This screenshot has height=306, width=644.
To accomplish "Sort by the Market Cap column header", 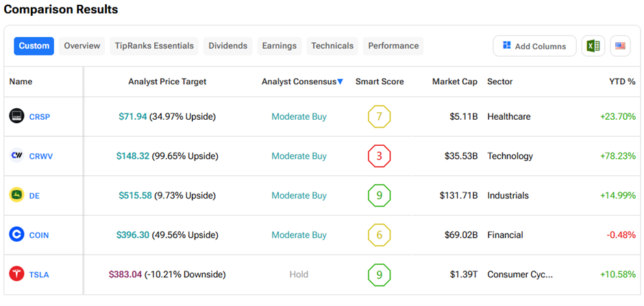I will pos(454,81).
